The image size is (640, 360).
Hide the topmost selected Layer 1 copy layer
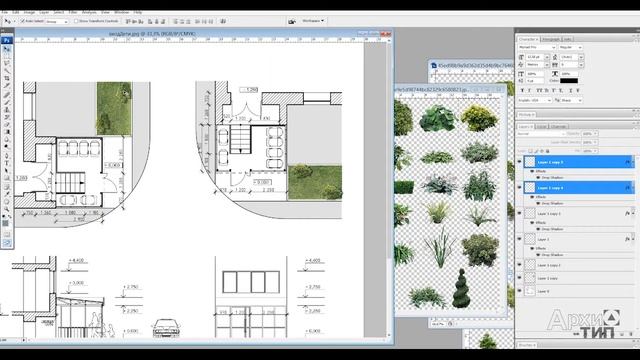click(x=520, y=162)
